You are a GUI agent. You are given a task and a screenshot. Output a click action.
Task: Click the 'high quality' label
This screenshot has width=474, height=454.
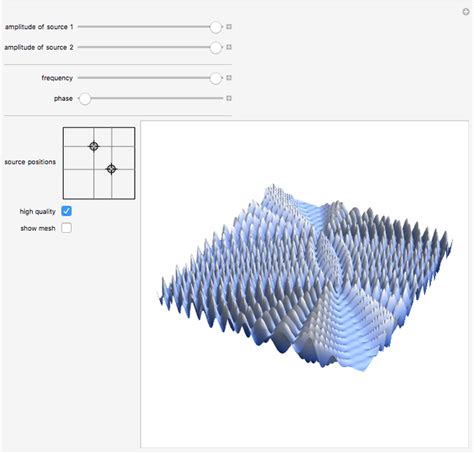click(37, 212)
